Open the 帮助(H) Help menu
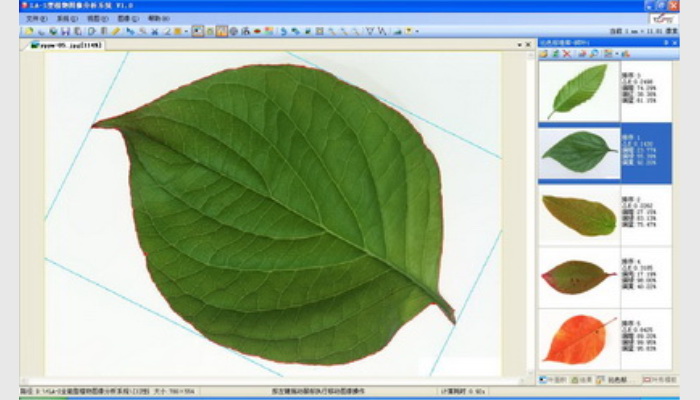The image size is (700, 400). point(158,18)
